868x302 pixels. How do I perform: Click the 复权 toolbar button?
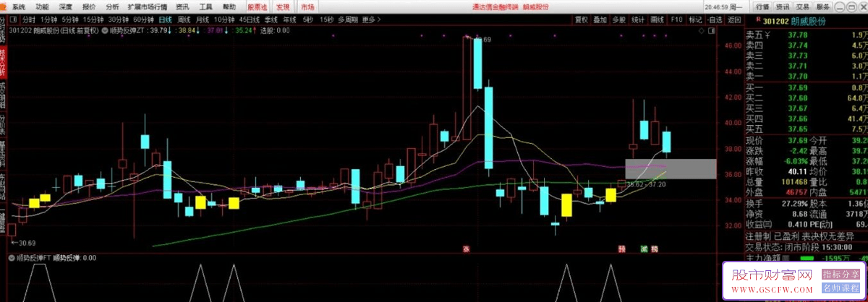tap(582, 20)
